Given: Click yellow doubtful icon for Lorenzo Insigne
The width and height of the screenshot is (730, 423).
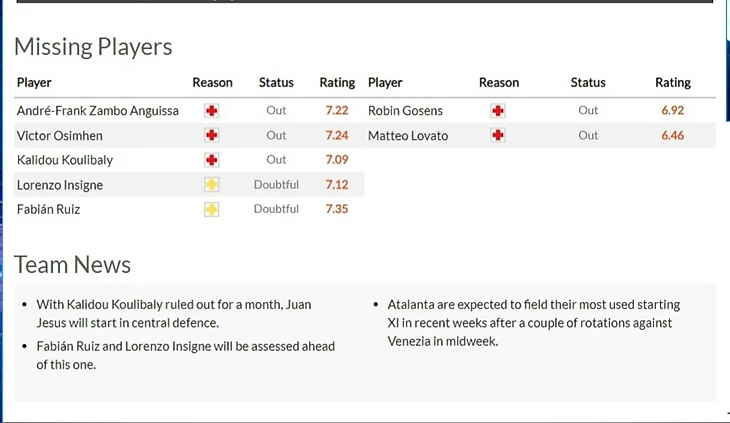Looking at the screenshot, I should click(212, 185).
